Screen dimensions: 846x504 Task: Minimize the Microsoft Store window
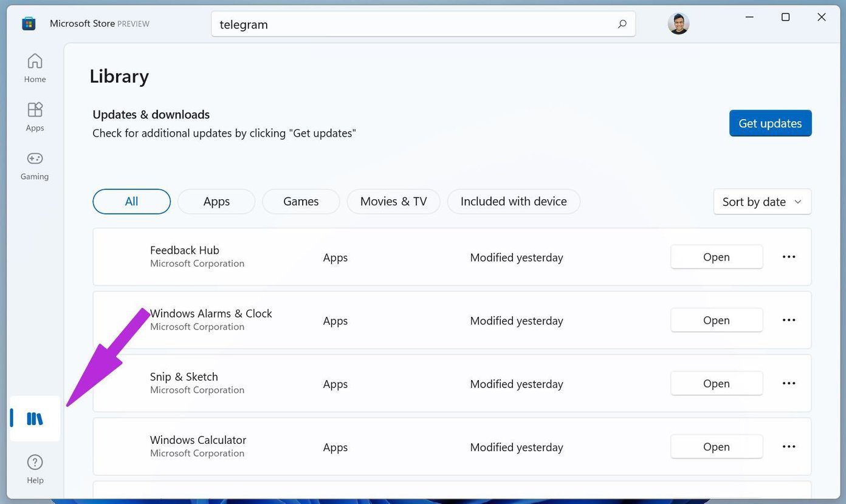click(x=749, y=17)
